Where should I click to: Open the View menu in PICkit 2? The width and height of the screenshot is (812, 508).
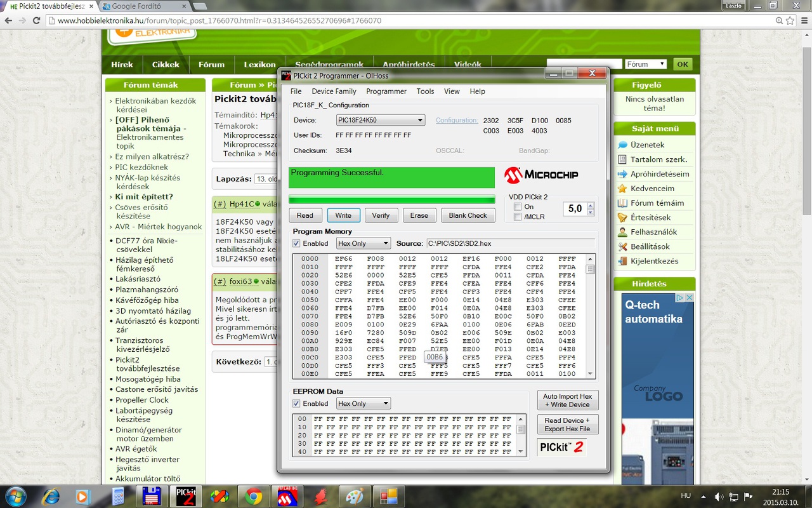452,91
